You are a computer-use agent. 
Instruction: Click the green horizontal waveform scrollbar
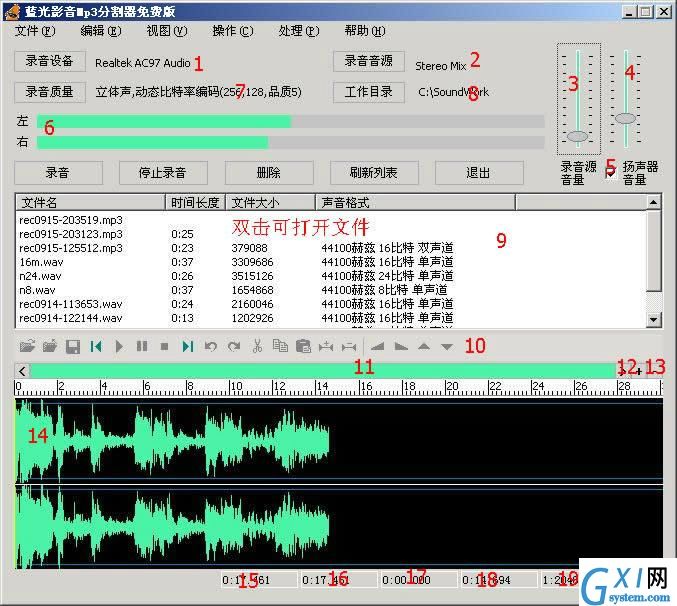coord(323,370)
